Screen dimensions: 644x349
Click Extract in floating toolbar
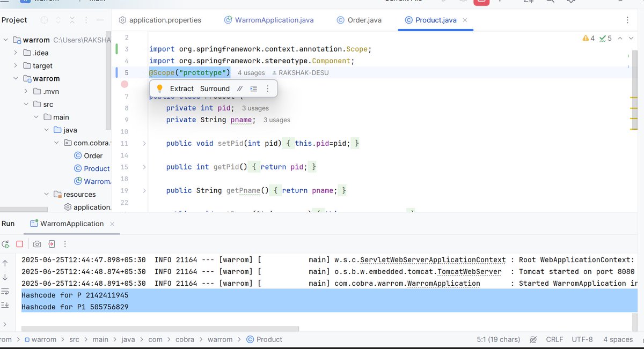(x=182, y=88)
